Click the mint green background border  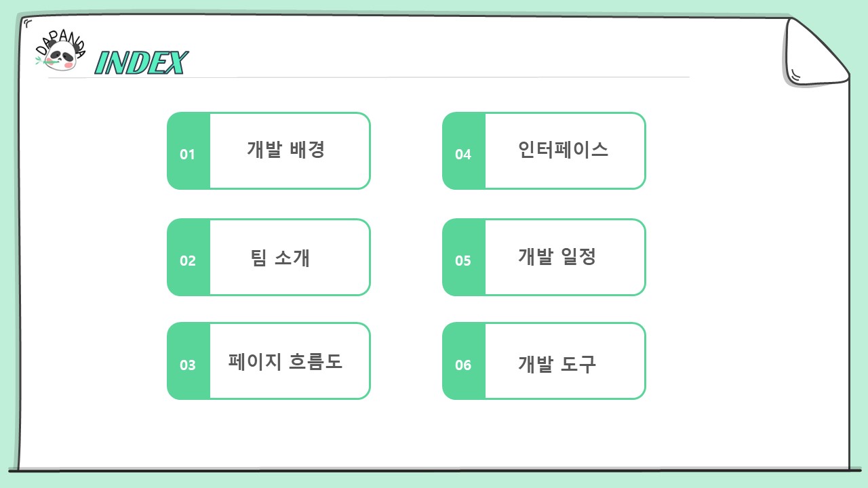(434, 480)
